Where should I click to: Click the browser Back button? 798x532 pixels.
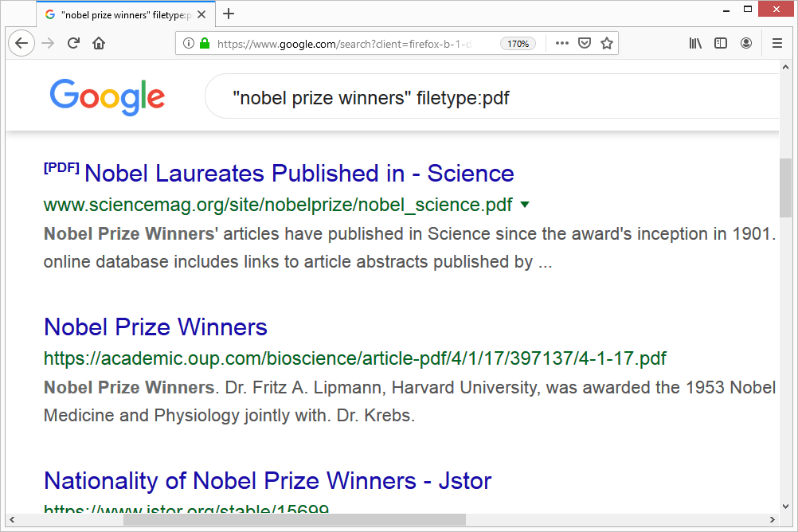point(22,44)
